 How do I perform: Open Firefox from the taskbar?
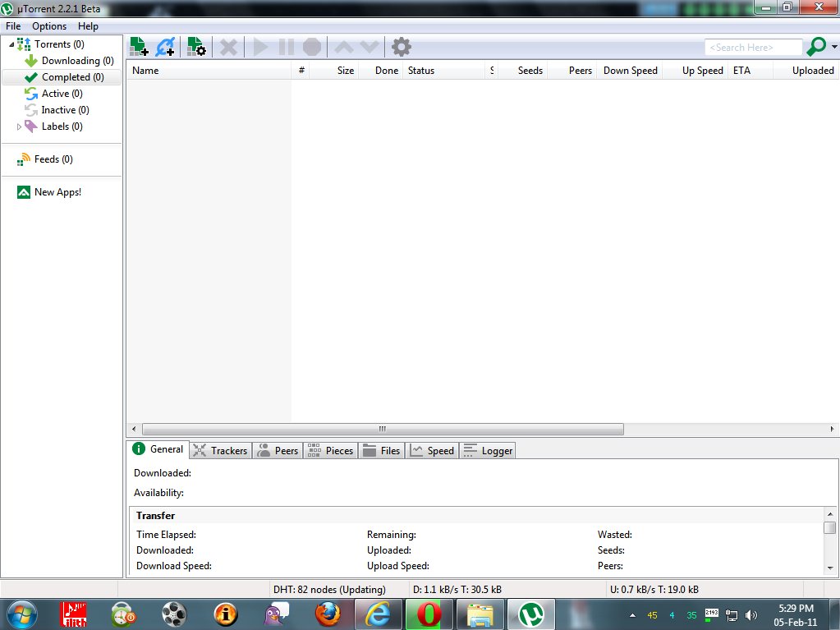pos(328,614)
